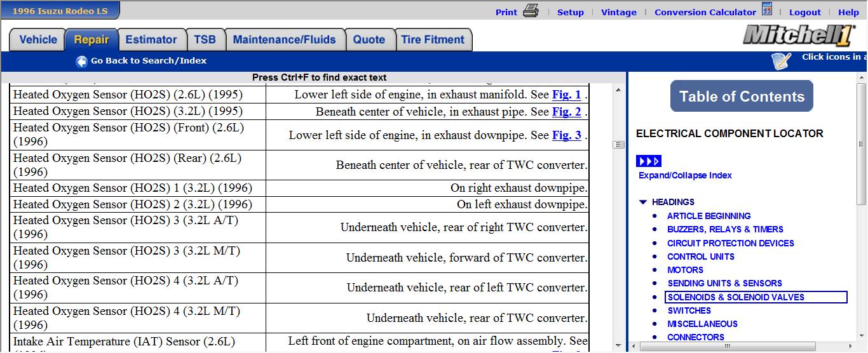Click the article scrollbar down arrow

[618, 345]
